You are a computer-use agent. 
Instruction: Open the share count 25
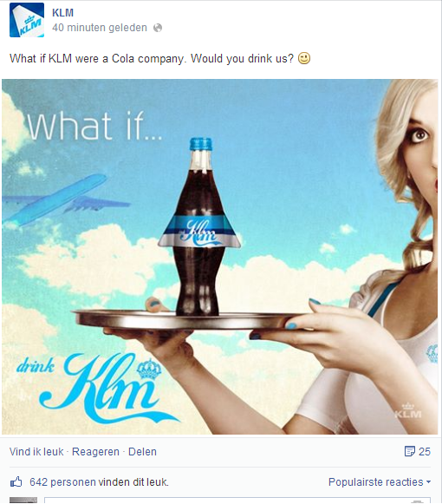[x=425, y=452]
